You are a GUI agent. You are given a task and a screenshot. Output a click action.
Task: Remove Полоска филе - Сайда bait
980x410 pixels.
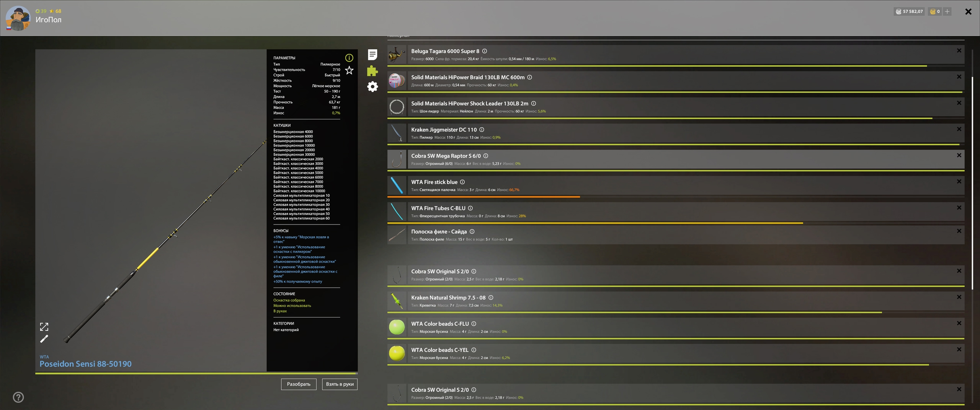tap(959, 231)
